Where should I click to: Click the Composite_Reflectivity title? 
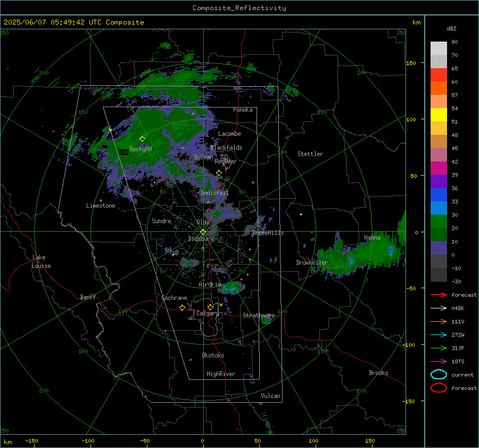(x=240, y=8)
